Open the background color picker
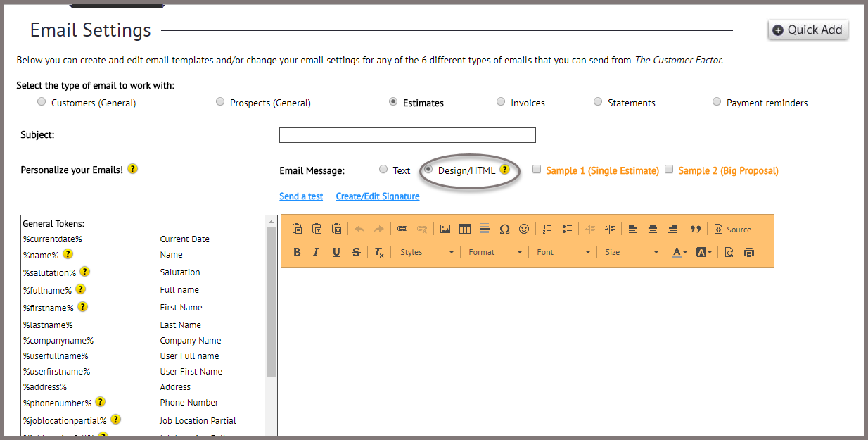This screenshot has height=440, width=868. pyautogui.click(x=703, y=252)
